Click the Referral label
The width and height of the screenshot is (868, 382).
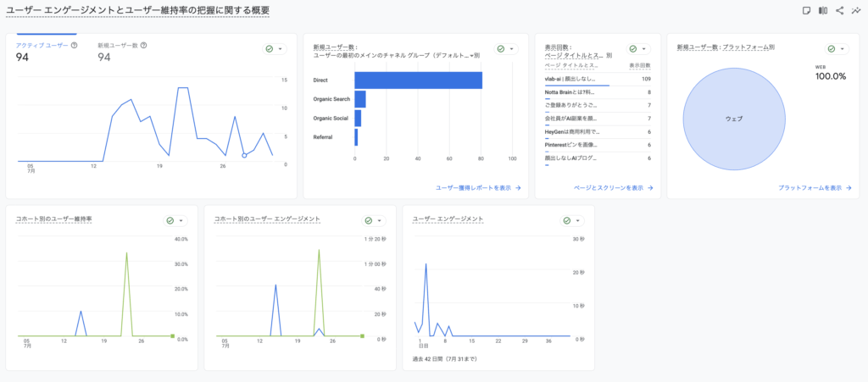(x=323, y=137)
